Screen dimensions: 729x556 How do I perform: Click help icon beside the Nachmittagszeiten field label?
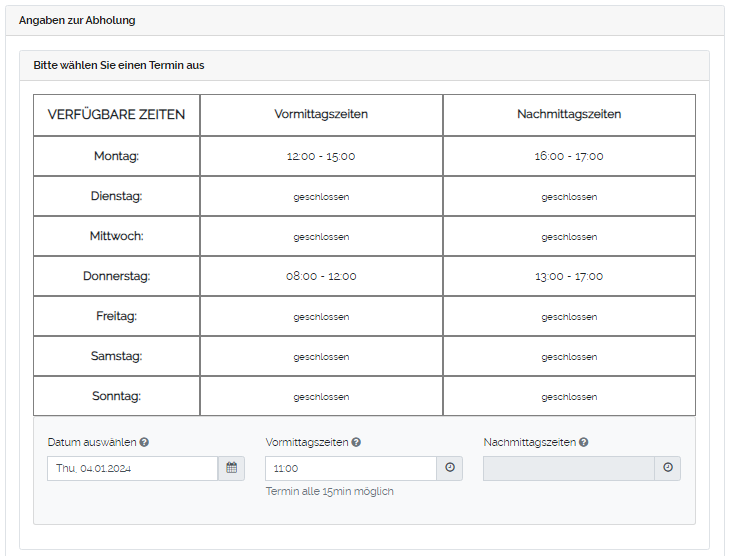[584, 442]
